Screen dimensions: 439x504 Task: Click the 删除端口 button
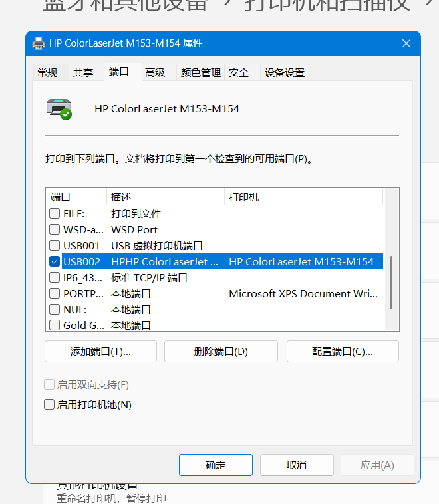[x=221, y=352]
